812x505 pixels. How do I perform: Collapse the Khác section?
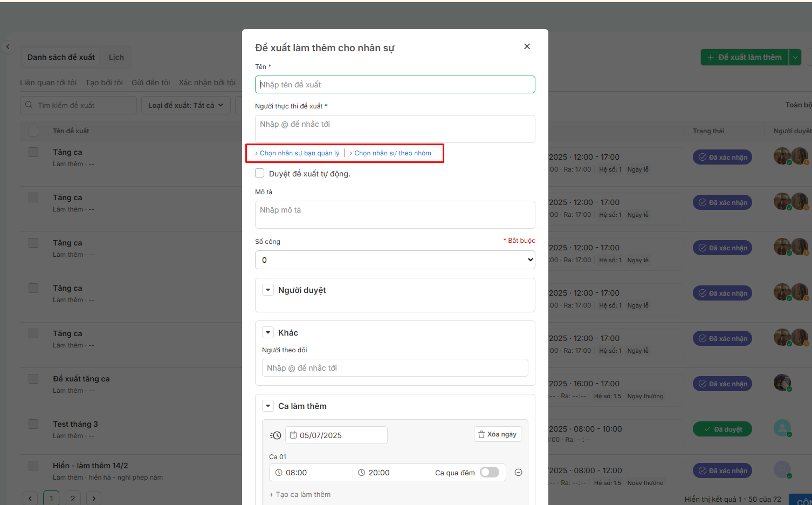tap(268, 332)
